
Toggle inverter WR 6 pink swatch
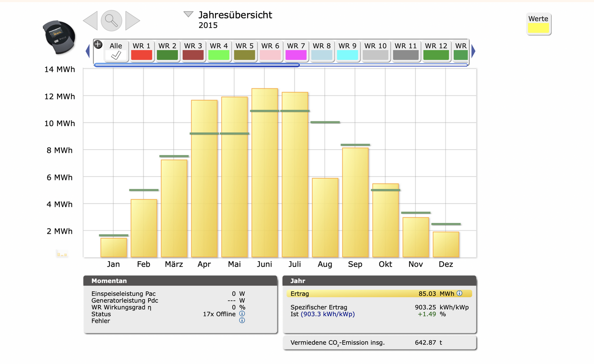270,55
